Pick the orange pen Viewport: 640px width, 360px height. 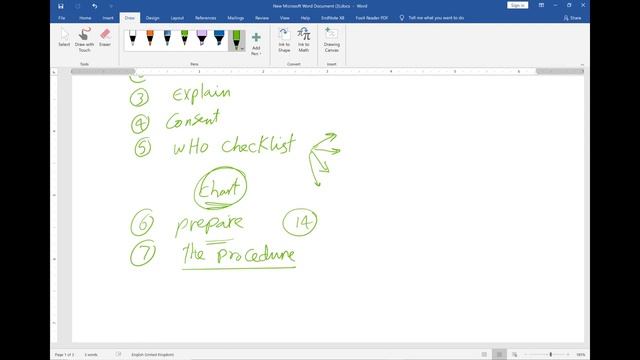(150, 38)
